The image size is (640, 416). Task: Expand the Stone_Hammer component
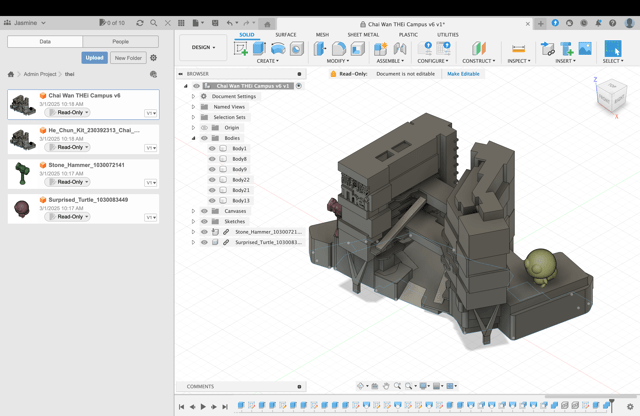coord(193,232)
